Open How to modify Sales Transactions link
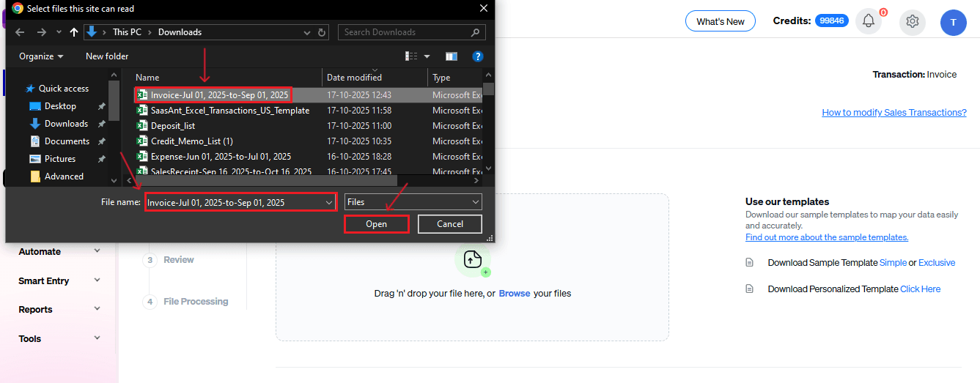 coord(894,112)
